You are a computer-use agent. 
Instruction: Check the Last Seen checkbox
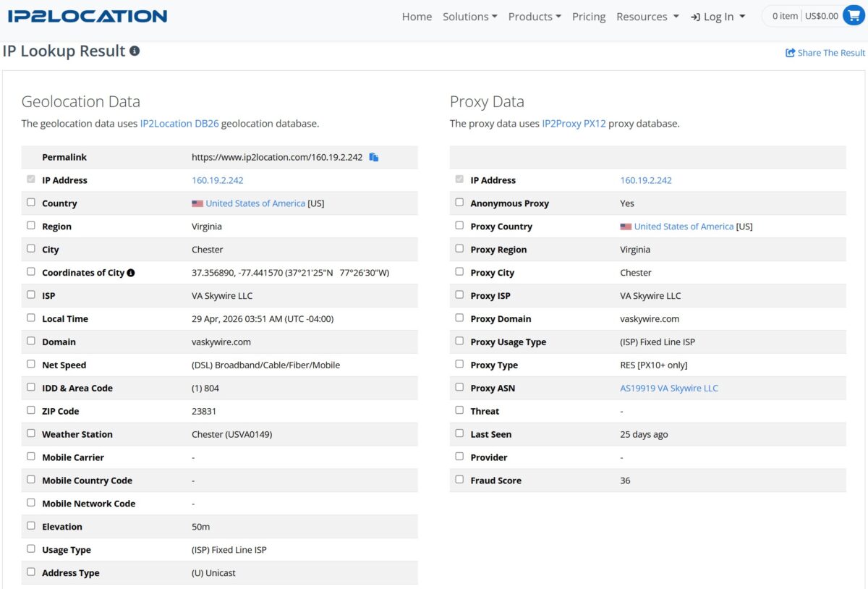tap(459, 433)
